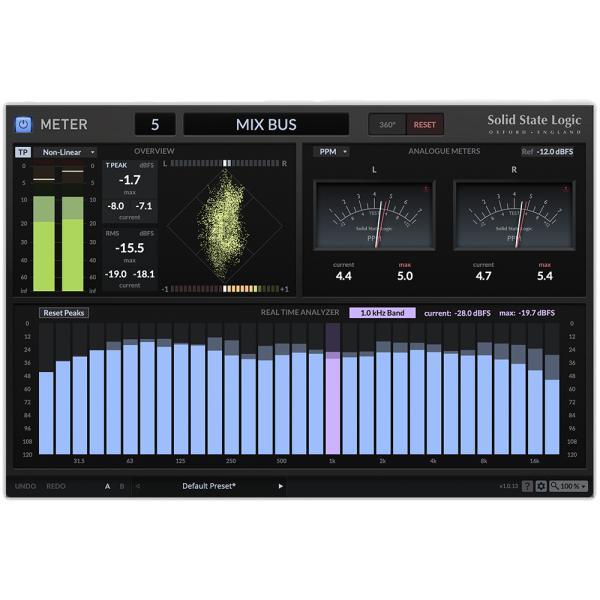Viewport: 600px width, 600px height.
Task: Switch to preset slot A
Action: (x=108, y=486)
